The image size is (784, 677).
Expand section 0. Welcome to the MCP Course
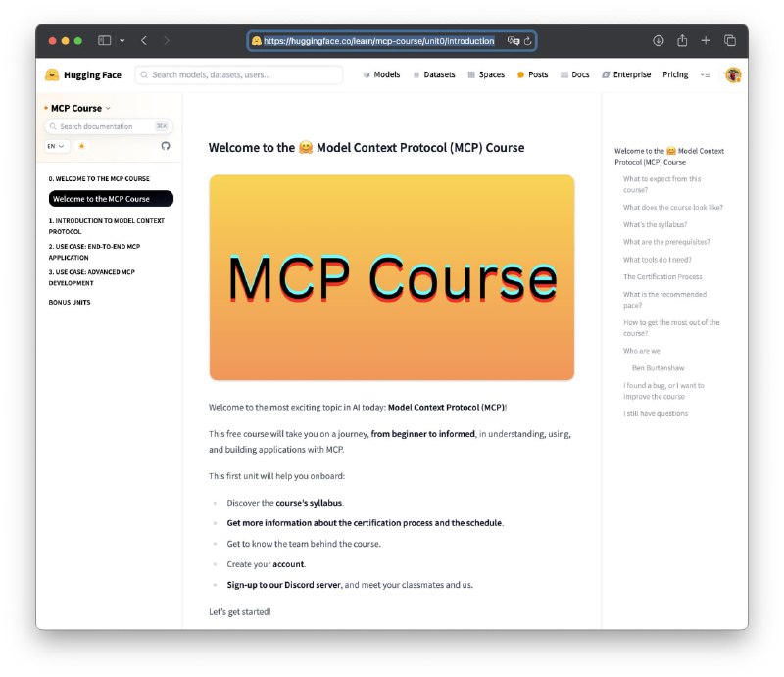(x=99, y=178)
